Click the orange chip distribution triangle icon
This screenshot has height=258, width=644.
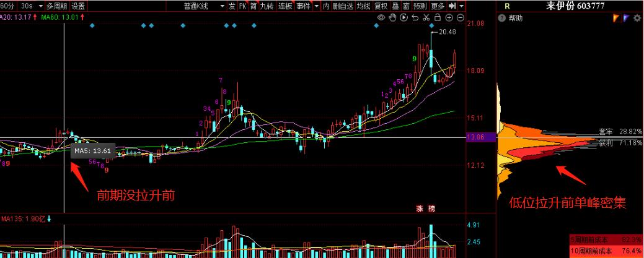point(617,18)
